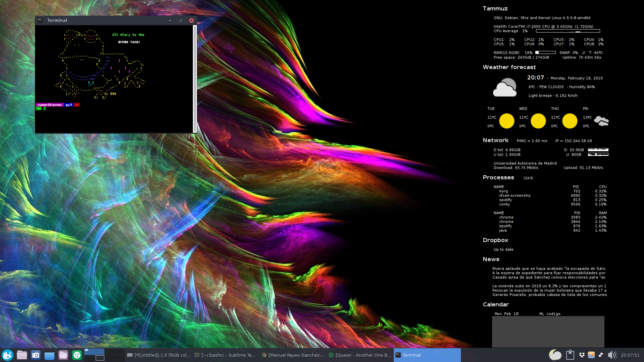Image resolution: width=644 pixels, height=362 pixels.
Task: Click the weather moon tray icon
Action: [555, 355]
